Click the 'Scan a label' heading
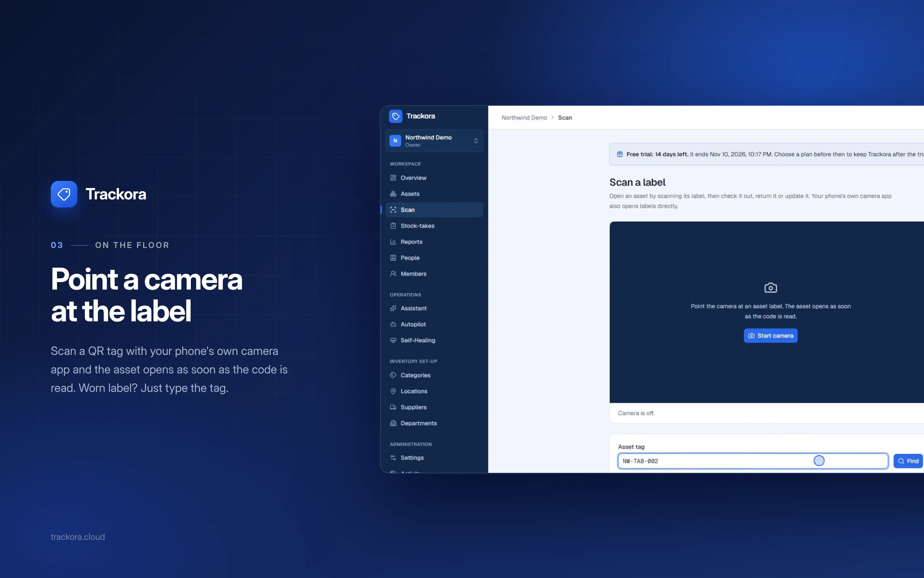924x578 pixels. point(637,182)
